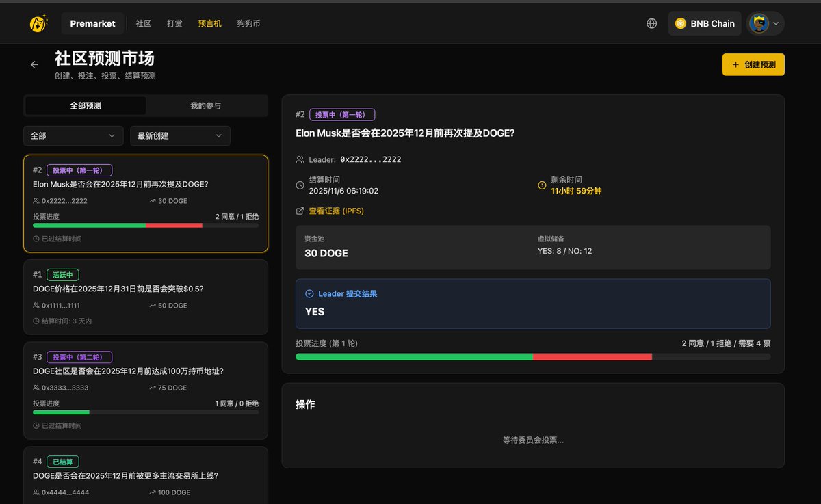The height and width of the screenshot is (504, 821).
Task: Open the 查看证据 (IPFS) link
Action: coord(336,211)
